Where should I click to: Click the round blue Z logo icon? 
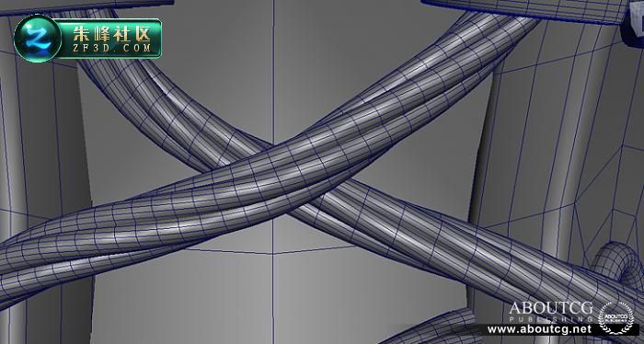38,39
